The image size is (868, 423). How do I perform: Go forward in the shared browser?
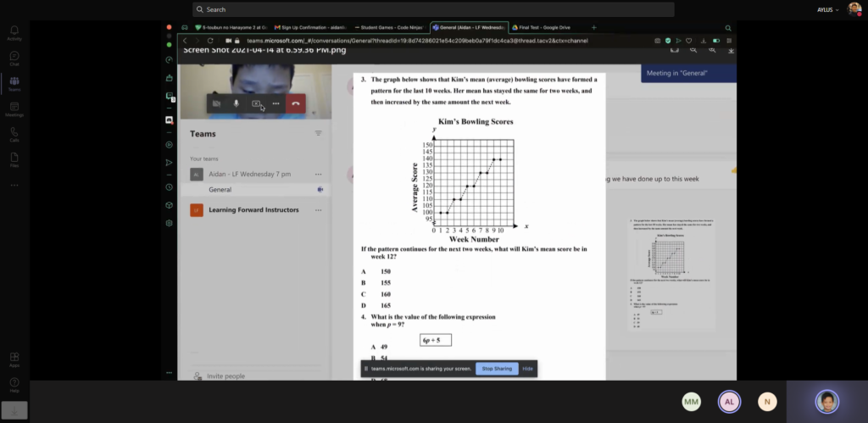[198, 41]
